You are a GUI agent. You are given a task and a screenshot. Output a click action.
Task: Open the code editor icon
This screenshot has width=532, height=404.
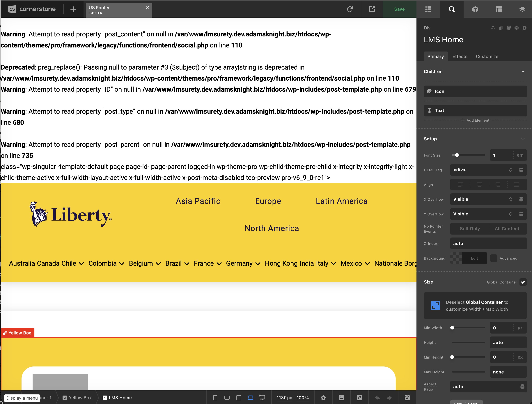(359, 398)
